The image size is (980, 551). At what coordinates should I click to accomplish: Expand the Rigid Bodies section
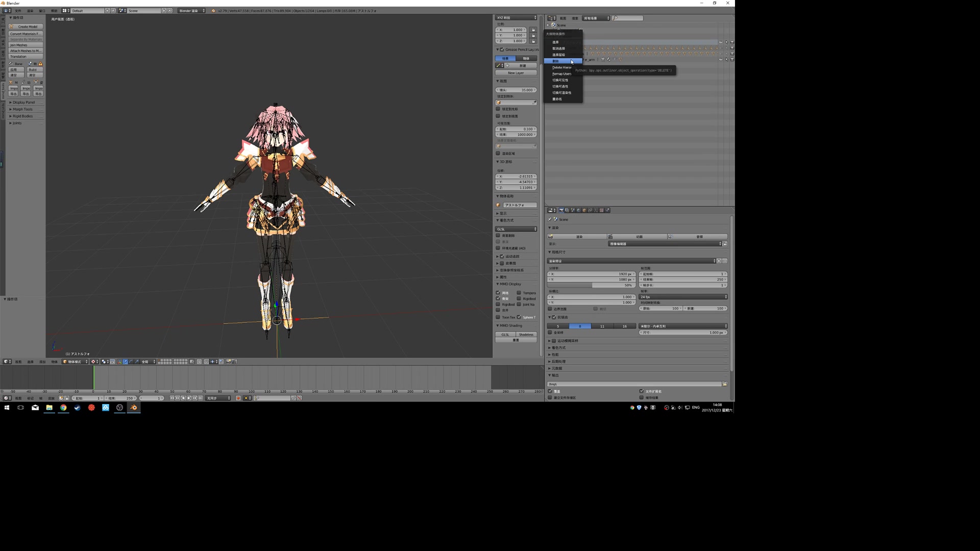22,116
